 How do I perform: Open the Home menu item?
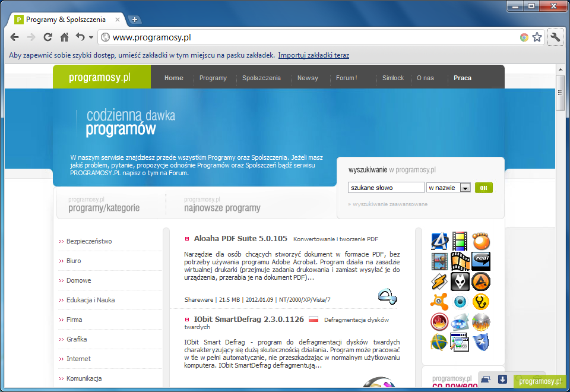tap(174, 78)
